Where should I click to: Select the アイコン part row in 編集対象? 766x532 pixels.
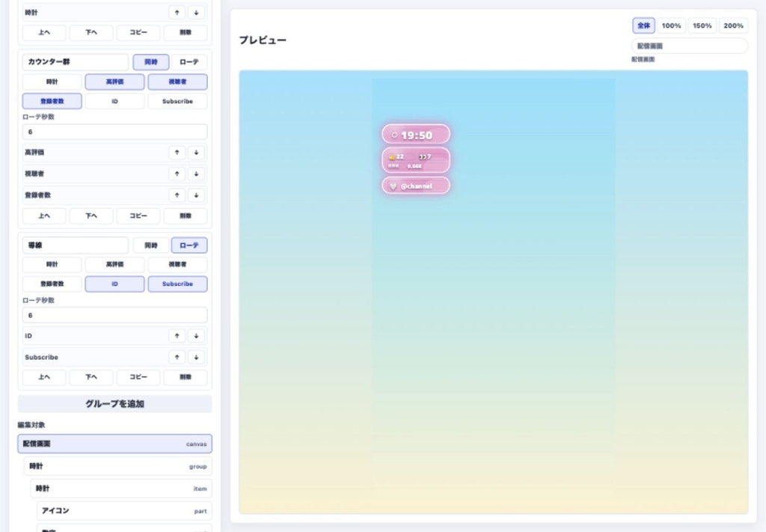click(124, 511)
